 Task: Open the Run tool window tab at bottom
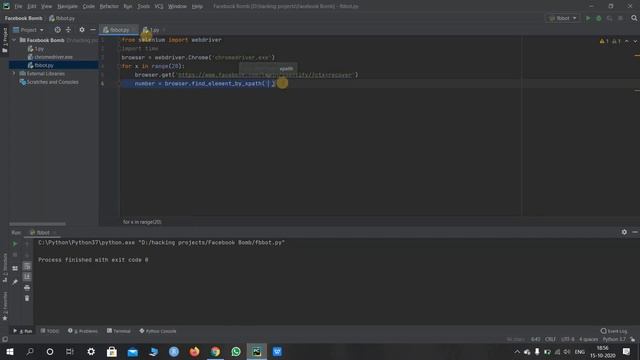click(23, 331)
